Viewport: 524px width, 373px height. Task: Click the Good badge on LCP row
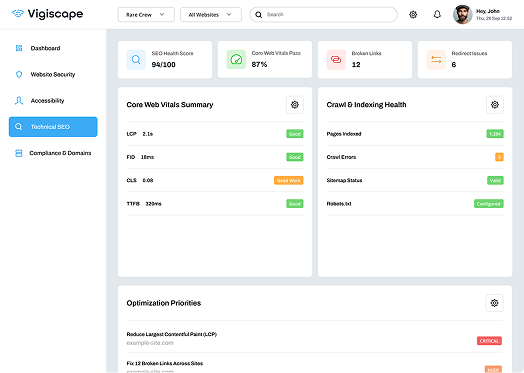295,134
